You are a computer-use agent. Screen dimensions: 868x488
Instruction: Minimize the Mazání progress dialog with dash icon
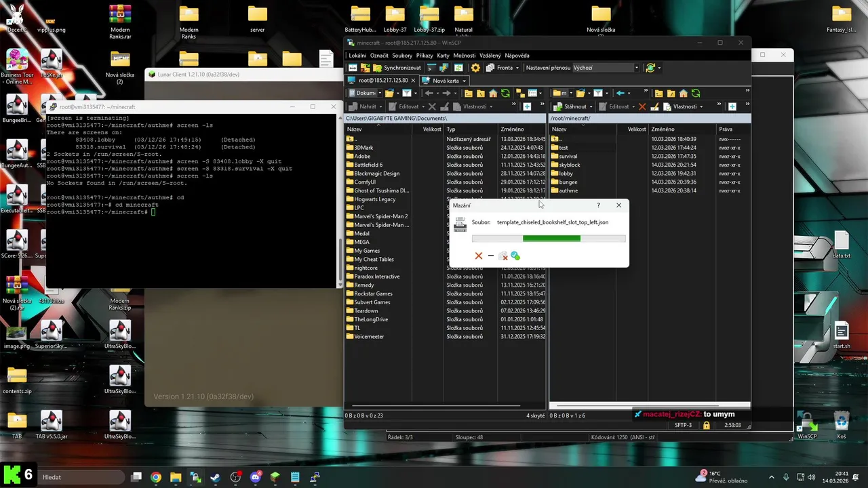(x=490, y=256)
